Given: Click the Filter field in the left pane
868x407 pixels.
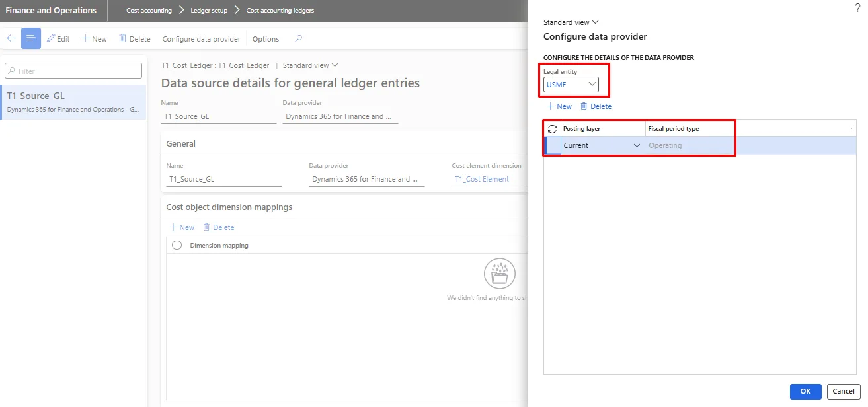Looking at the screenshot, I should [73, 71].
